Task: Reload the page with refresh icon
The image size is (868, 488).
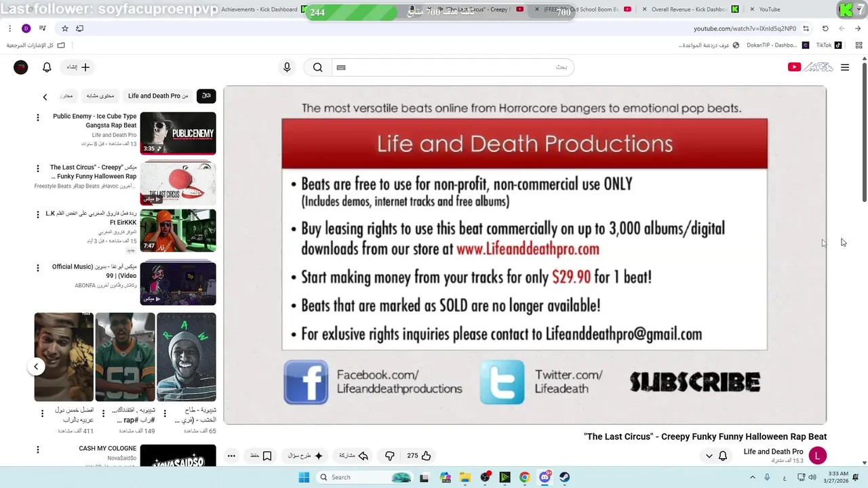Action: (x=825, y=28)
